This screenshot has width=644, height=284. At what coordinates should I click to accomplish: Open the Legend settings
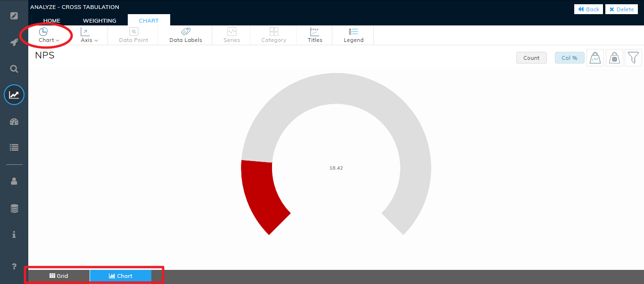(x=354, y=35)
